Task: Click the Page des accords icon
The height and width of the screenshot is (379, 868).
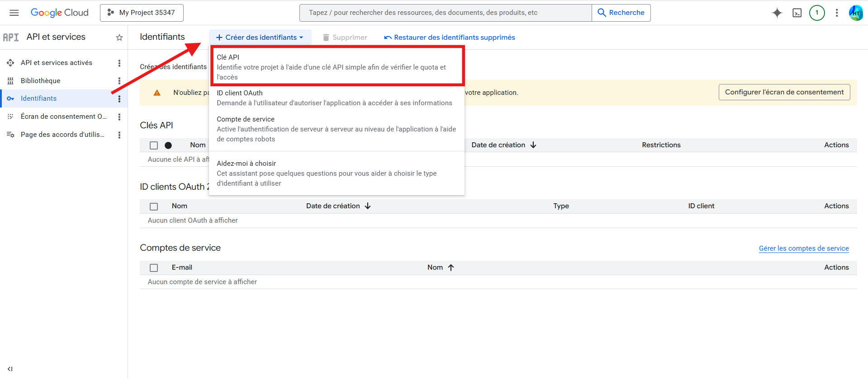Action: click(x=10, y=135)
